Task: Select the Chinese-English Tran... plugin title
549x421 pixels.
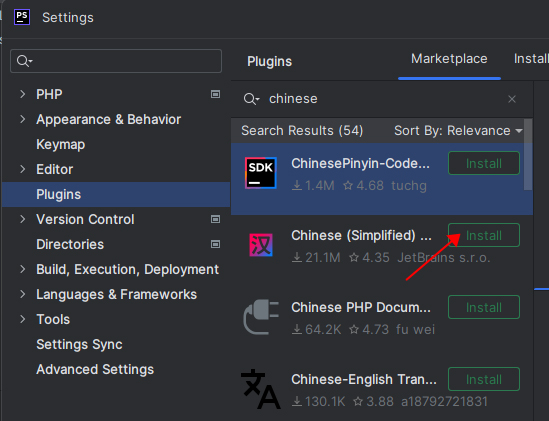Action: pyautogui.click(x=364, y=379)
